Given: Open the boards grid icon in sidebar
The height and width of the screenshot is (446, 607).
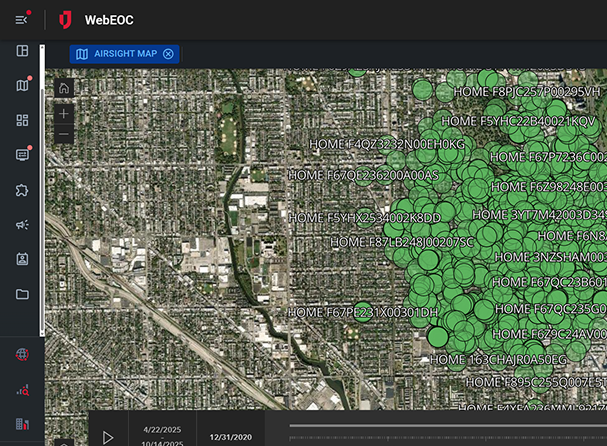Looking at the screenshot, I should tap(22, 120).
